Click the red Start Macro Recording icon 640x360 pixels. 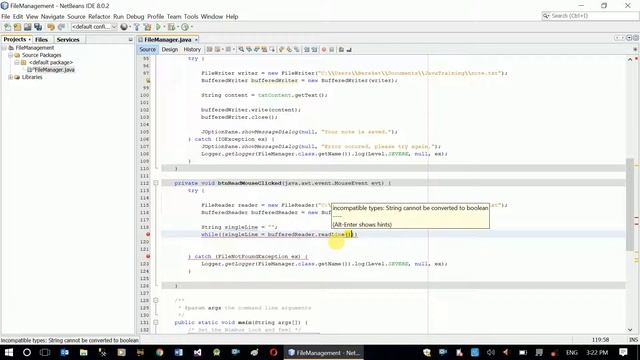(x=324, y=50)
